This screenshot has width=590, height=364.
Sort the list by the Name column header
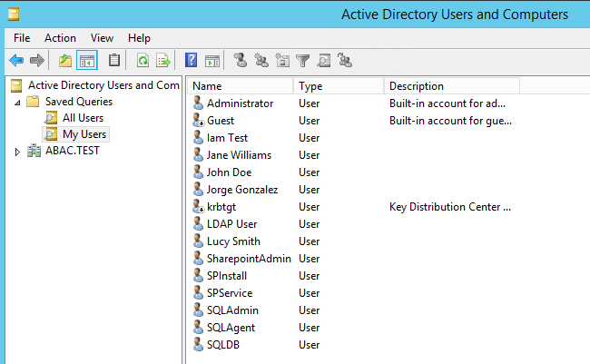(x=241, y=86)
